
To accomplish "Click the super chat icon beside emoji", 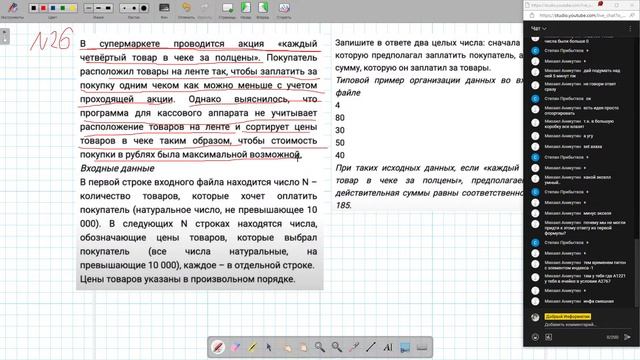I will pos(549,337).
